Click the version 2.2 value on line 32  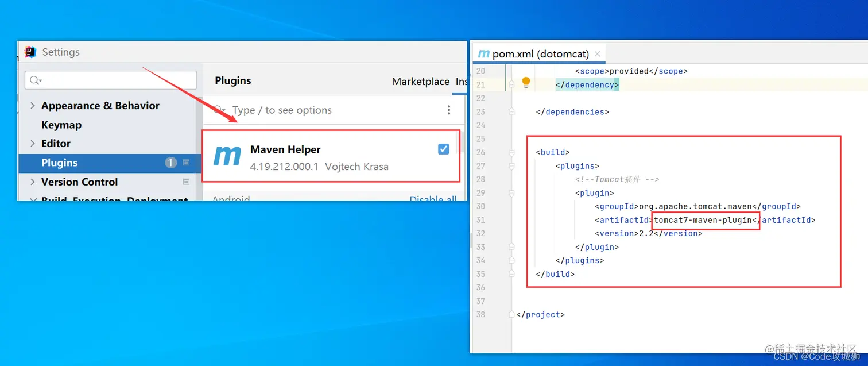(x=646, y=233)
